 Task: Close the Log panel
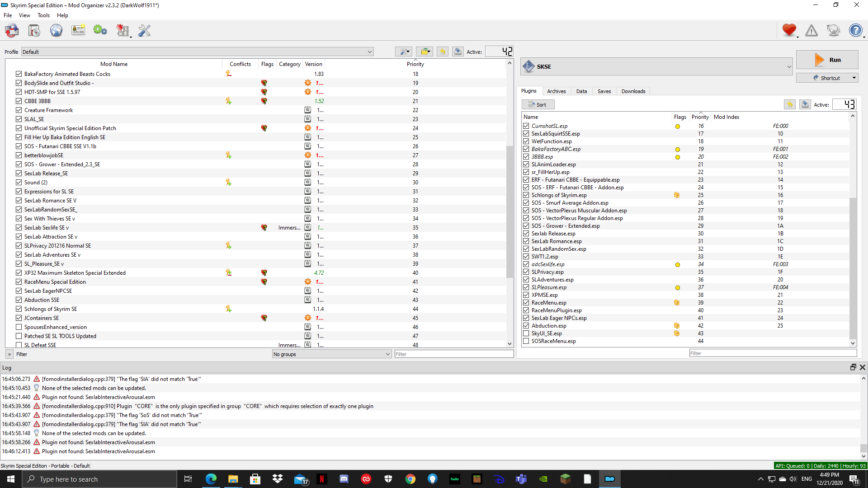[862, 367]
